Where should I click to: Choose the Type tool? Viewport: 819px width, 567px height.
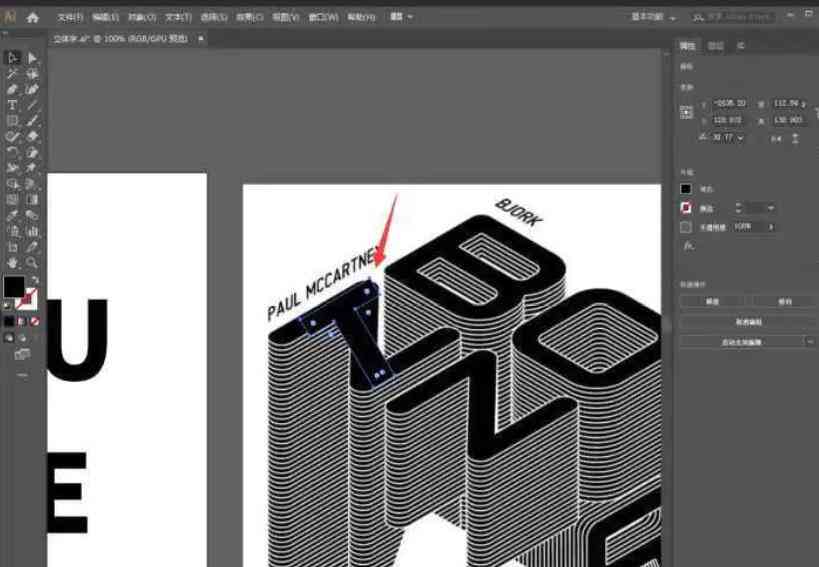coord(13,105)
